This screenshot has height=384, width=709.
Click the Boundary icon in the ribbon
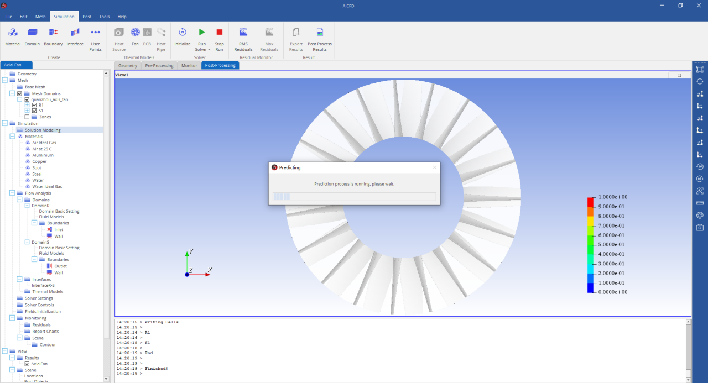(x=53, y=32)
